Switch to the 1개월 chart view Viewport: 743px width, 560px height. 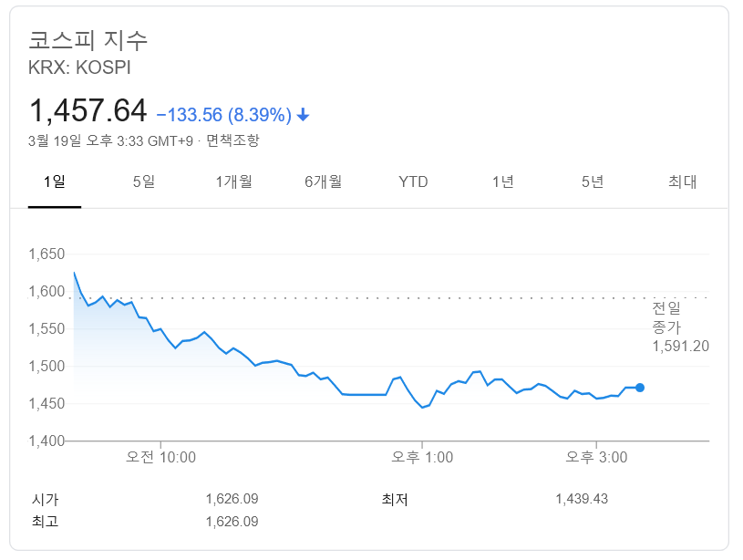click(x=233, y=181)
